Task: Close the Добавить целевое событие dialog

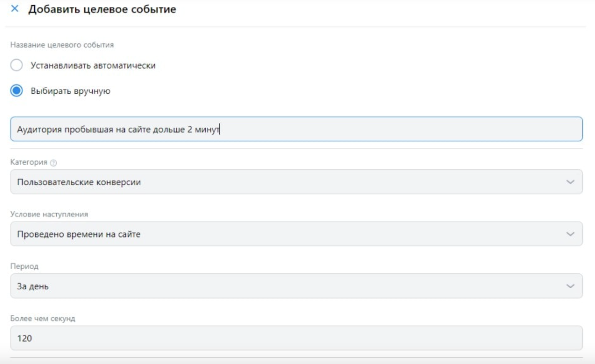Action: (x=15, y=9)
